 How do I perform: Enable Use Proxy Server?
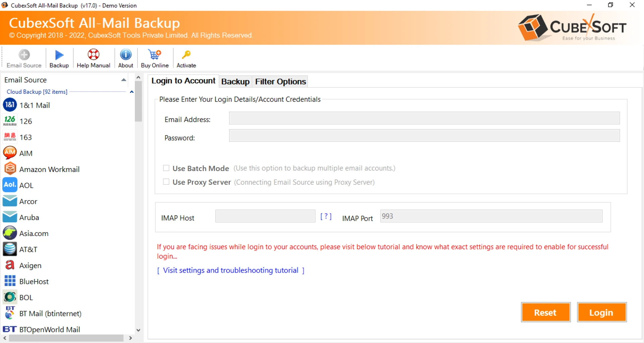166,182
